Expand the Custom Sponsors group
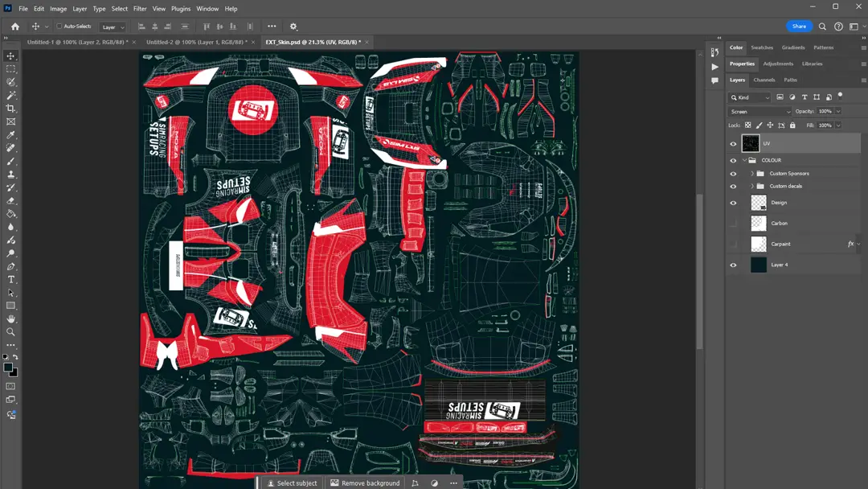Image resolution: width=868 pixels, height=489 pixels. click(x=752, y=173)
